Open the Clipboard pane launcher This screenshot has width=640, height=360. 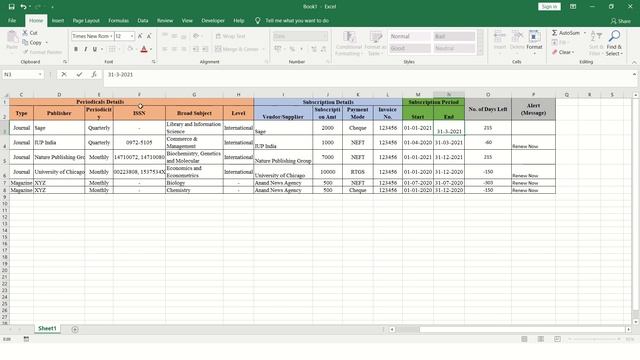pyautogui.click(x=65, y=62)
